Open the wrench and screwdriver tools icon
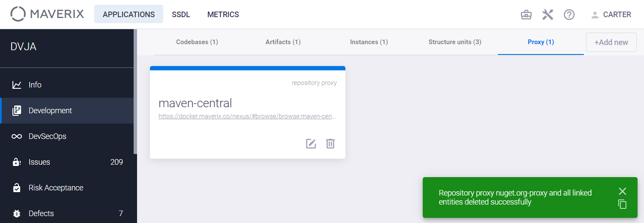 click(x=547, y=15)
